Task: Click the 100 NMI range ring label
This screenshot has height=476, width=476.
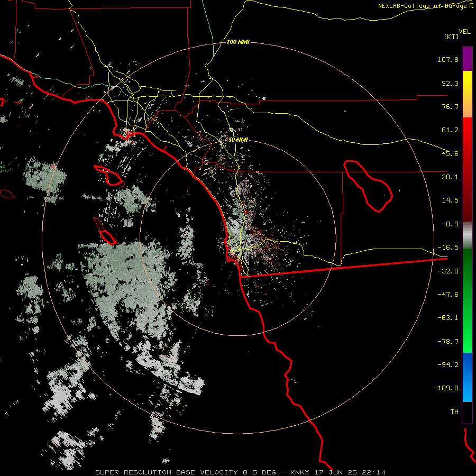Action: (x=238, y=42)
